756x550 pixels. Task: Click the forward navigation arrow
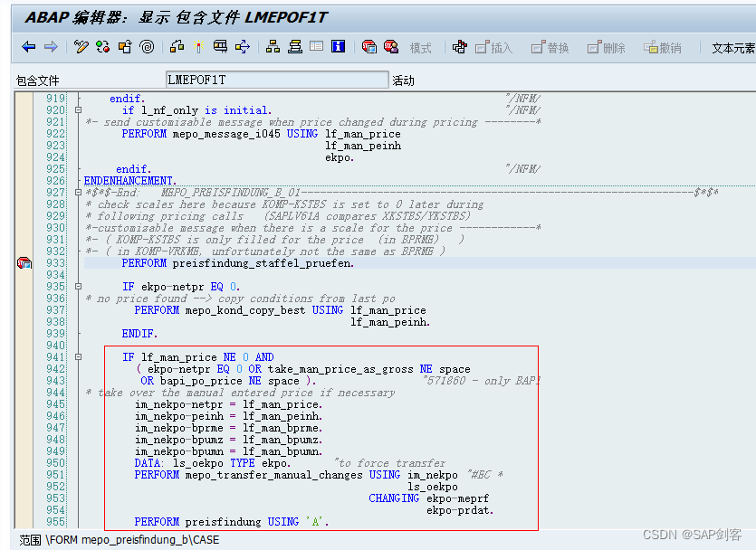pos(53,46)
